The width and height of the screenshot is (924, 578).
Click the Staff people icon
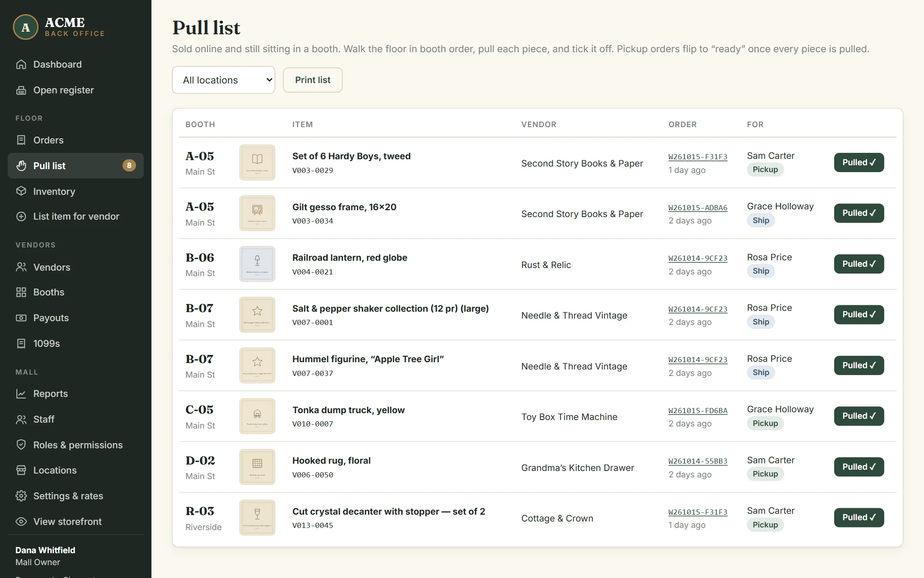21,419
